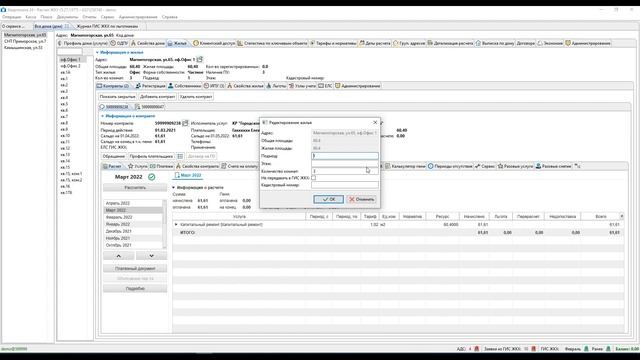The width and height of the screenshot is (640, 360).
Task: Select 'оф.Офис 2' in the apartment list
Action: point(70,66)
